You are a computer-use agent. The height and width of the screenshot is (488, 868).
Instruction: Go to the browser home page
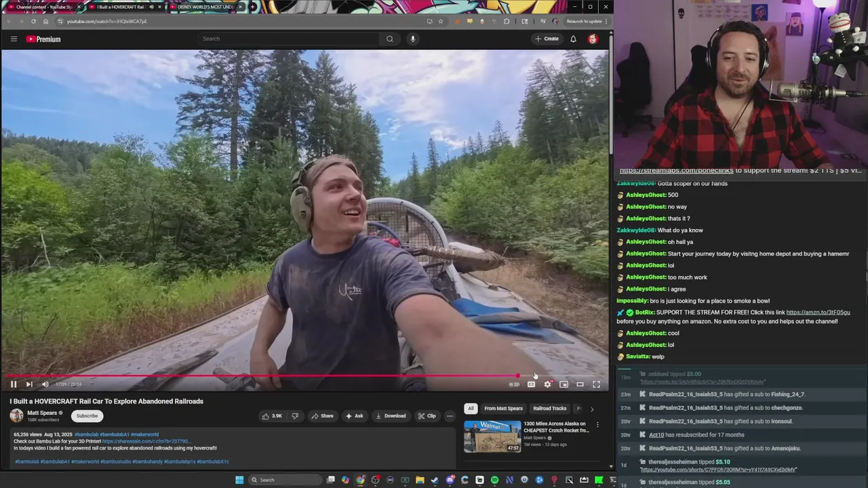[45, 21]
